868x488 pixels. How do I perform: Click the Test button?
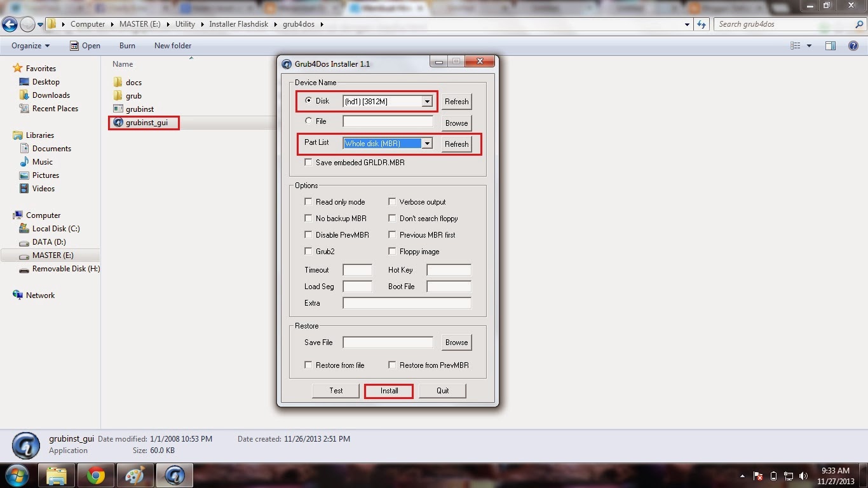[x=336, y=391]
